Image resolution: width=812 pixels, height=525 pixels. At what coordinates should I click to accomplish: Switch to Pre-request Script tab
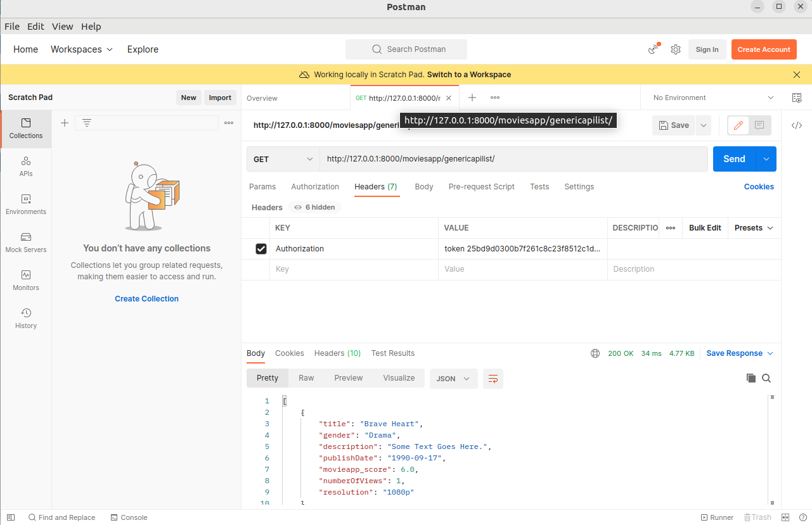coord(482,187)
